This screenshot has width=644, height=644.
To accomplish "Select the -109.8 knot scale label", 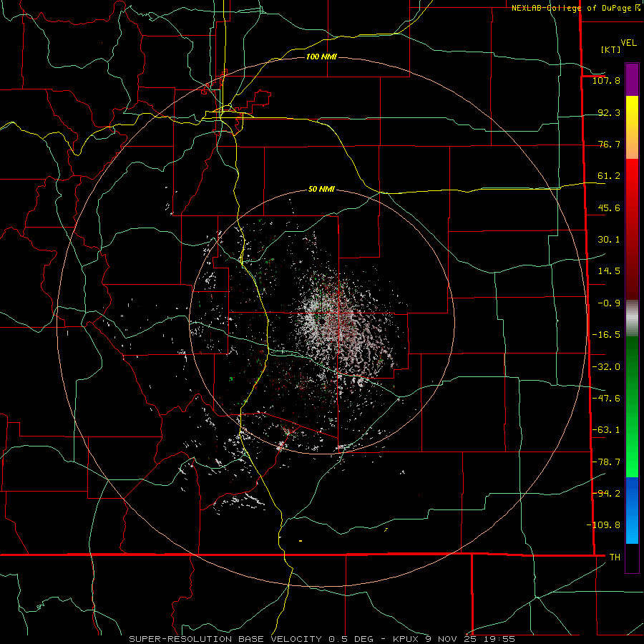I will (x=603, y=525).
